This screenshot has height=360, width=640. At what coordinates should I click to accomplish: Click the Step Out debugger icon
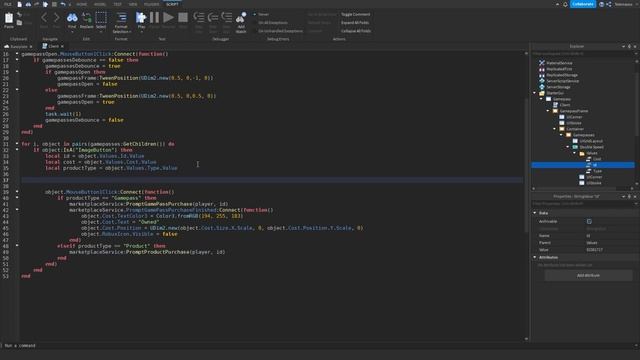click(227, 18)
